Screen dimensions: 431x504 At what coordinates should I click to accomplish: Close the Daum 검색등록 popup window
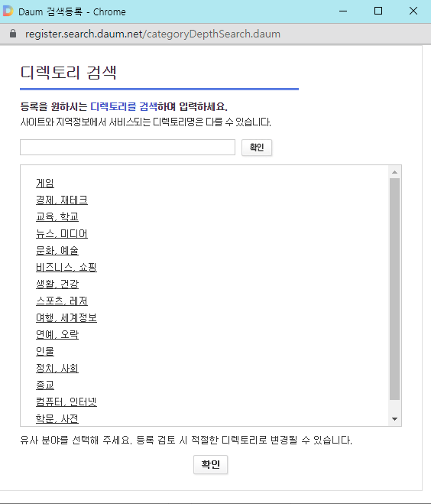(413, 11)
